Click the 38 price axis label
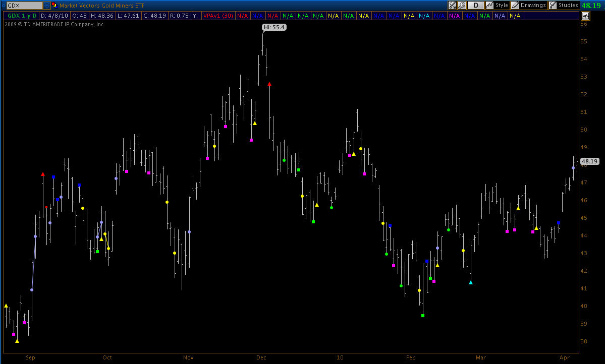 pos(584,341)
